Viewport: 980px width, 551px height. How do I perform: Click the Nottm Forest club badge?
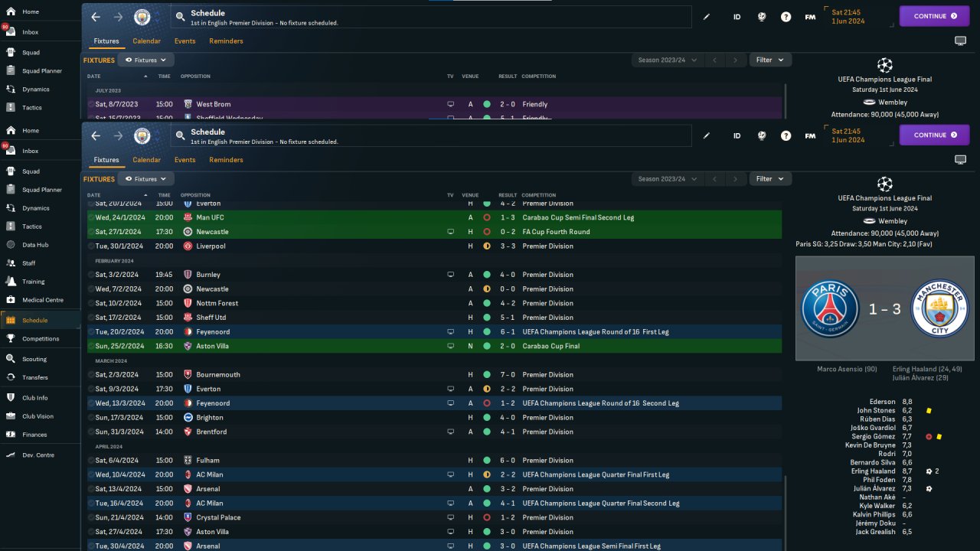click(x=188, y=303)
